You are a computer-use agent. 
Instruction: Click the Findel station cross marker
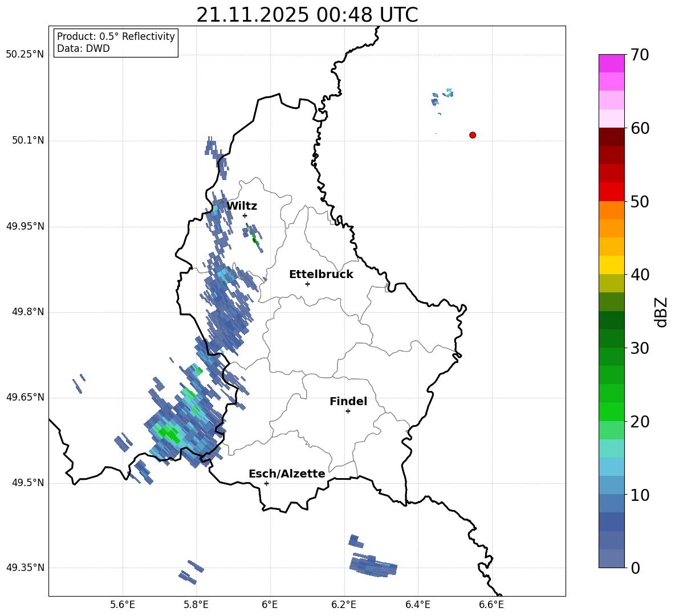pos(348,411)
